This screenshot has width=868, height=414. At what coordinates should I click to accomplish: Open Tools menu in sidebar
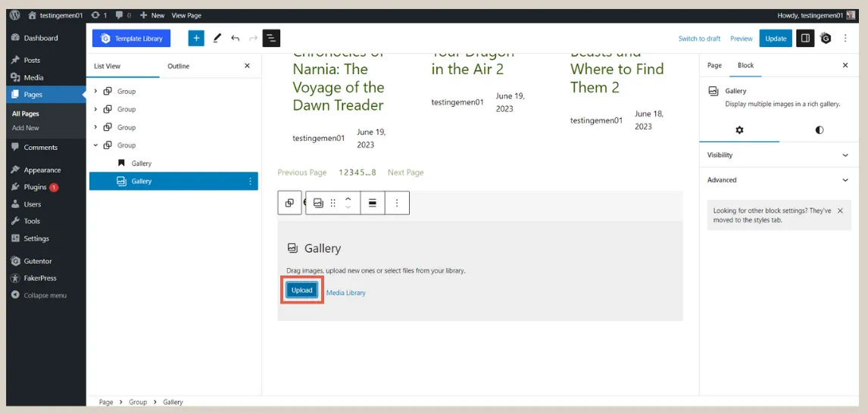pos(46,221)
